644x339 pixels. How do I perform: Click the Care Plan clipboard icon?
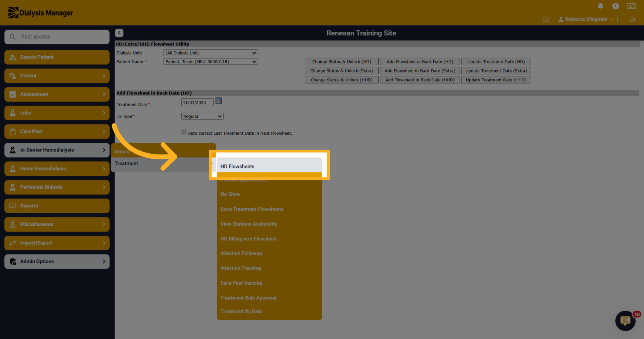click(x=13, y=131)
